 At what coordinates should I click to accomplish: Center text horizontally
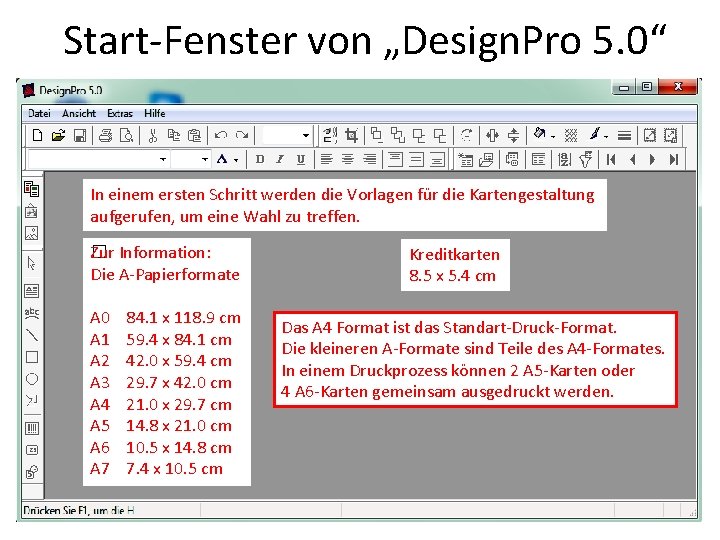click(x=348, y=159)
